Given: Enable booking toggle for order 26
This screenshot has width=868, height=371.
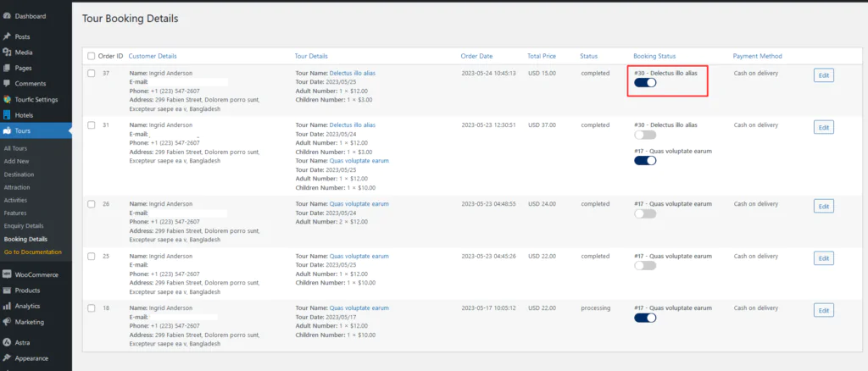Looking at the screenshot, I should (645, 213).
